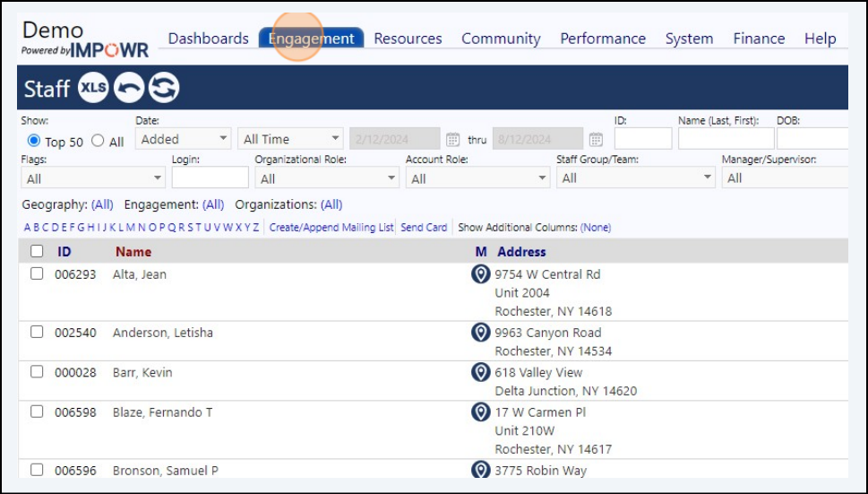The width and height of the screenshot is (868, 494).
Task: Click the Engagement (All) filter link
Action: tap(213, 205)
